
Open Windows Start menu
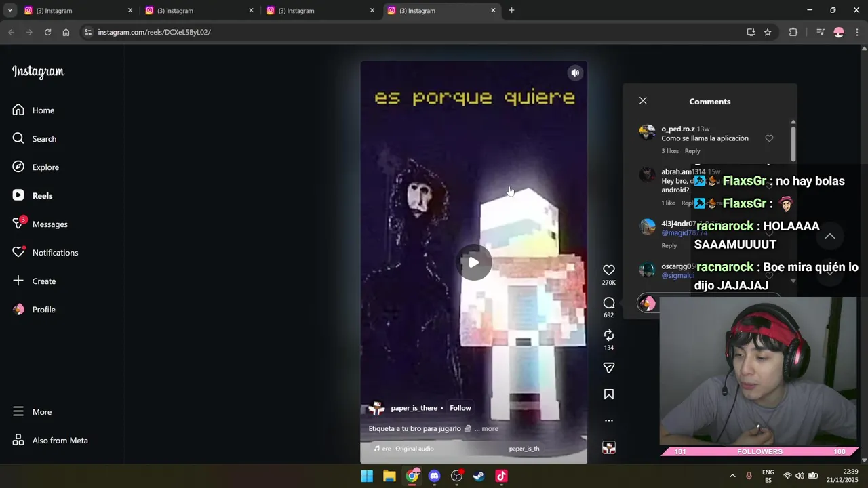click(367, 476)
